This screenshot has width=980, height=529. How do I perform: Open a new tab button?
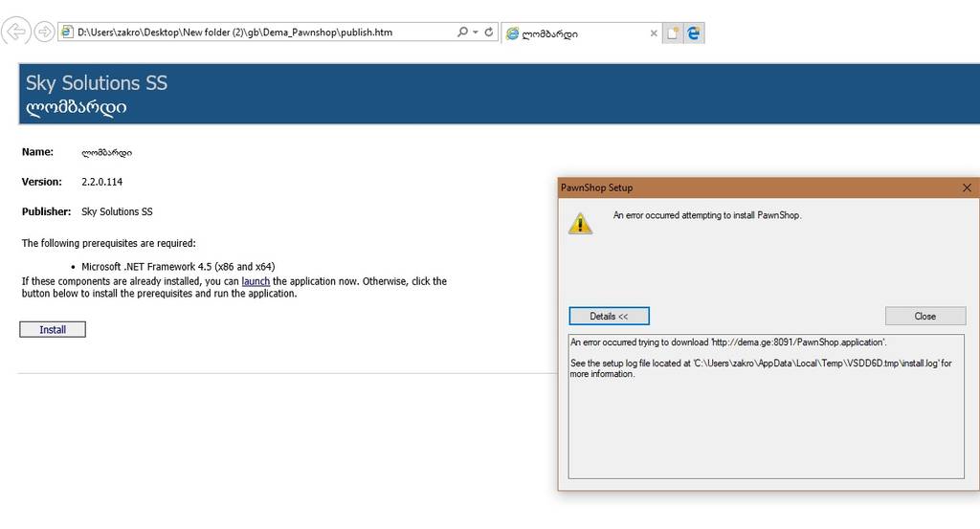673,33
